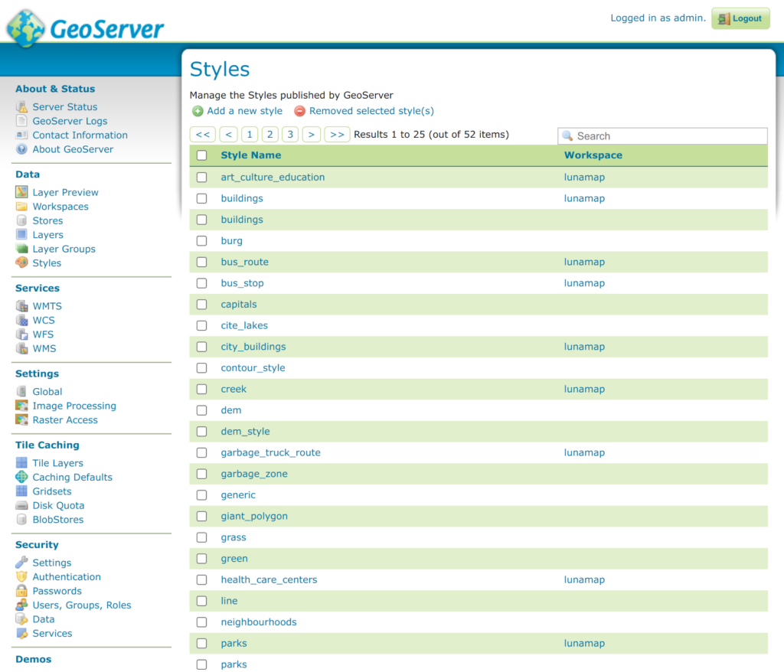Click the Authentication shield icon
784x672 pixels.
coord(21,577)
